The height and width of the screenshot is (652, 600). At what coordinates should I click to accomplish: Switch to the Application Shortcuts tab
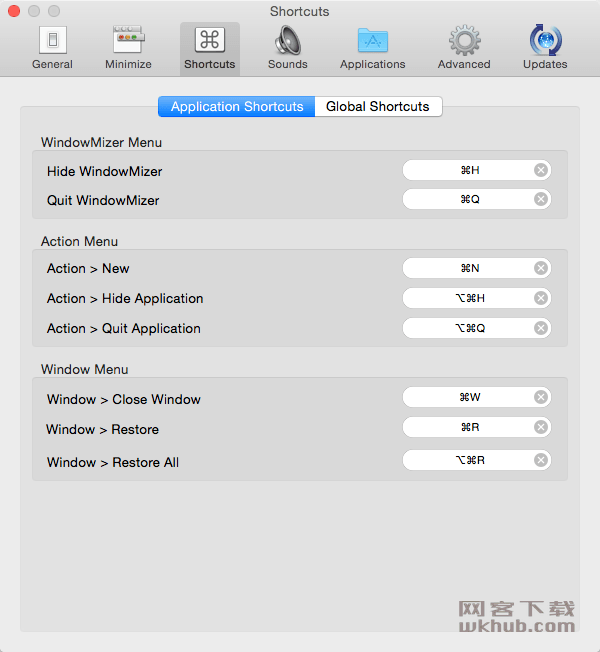[237, 106]
